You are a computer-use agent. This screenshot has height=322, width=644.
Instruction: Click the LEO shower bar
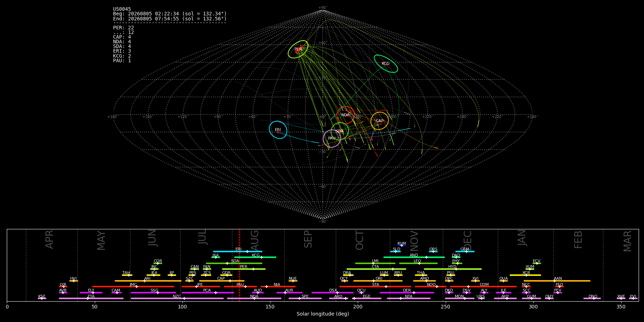[x=418, y=263]
